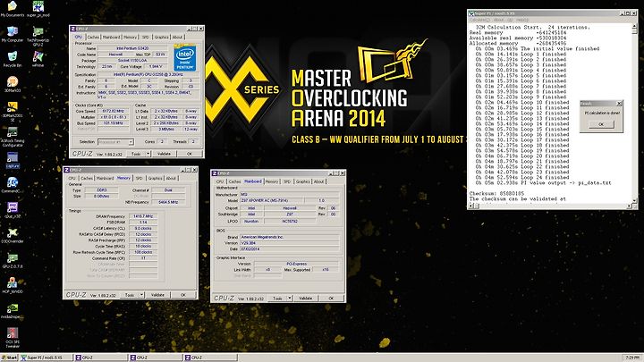This screenshot has height=362, width=644.
Task: Click OK in Mainboard CPU-Z window
Action: pyautogui.click(x=331, y=299)
